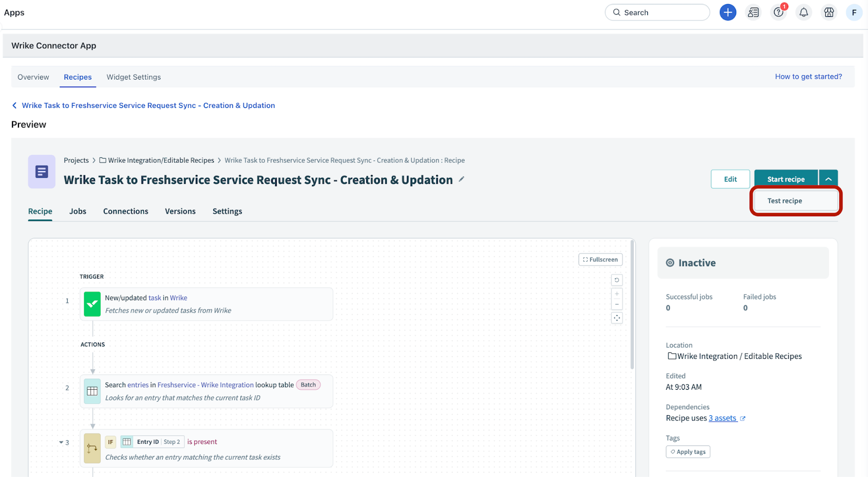The width and height of the screenshot is (868, 477).
Task: Click the fit-to-screen canvas icon
Action: [617, 318]
